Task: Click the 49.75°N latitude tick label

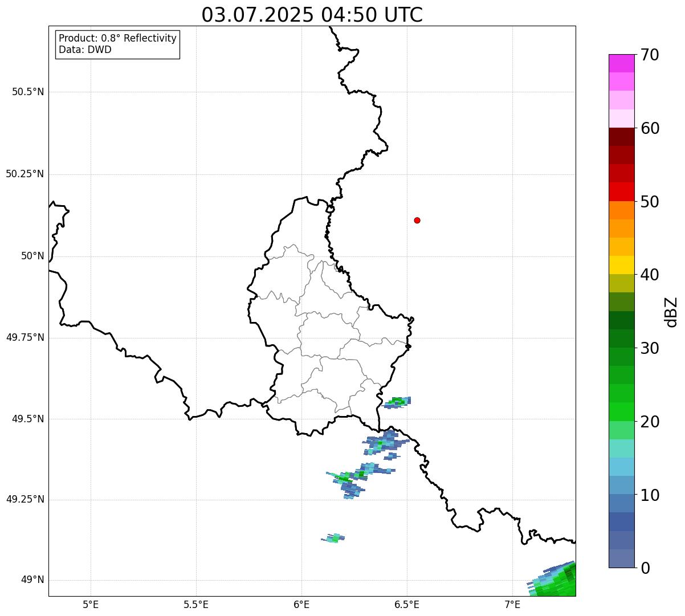Action: click(25, 337)
